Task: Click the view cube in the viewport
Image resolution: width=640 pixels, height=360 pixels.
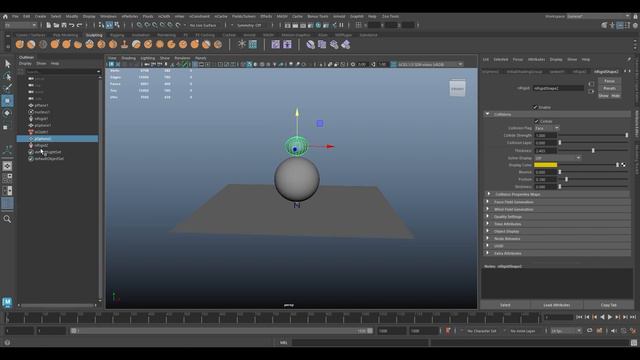Action: coord(457,89)
